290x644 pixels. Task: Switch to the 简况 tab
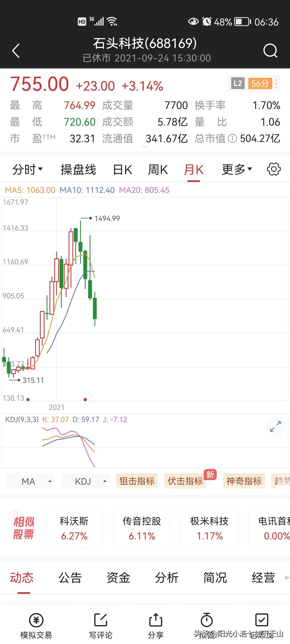coord(215,578)
